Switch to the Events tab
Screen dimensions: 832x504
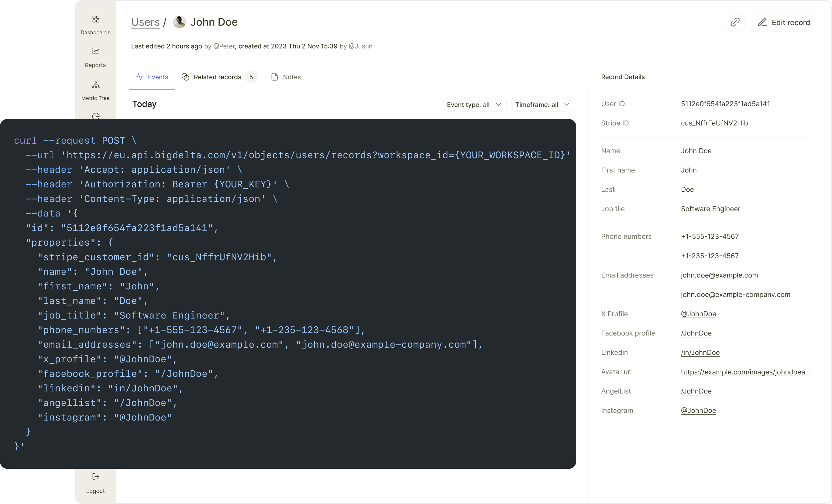[152, 77]
